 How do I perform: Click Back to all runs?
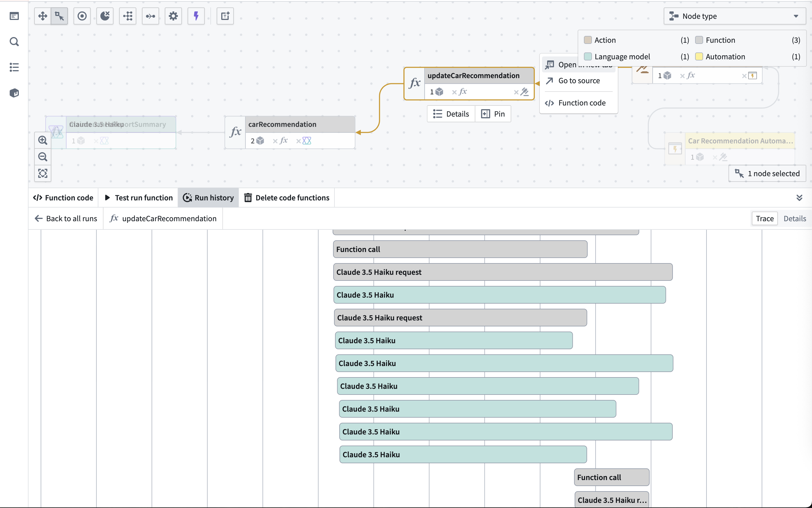(x=66, y=218)
